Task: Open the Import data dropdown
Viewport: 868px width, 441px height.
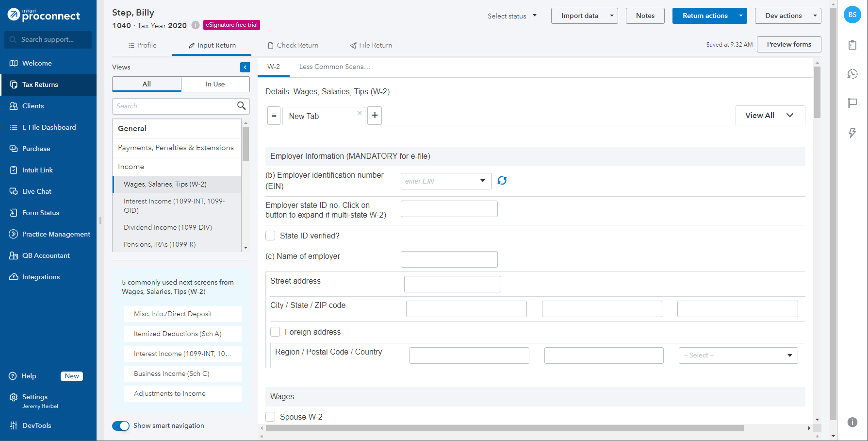Action: coord(585,16)
